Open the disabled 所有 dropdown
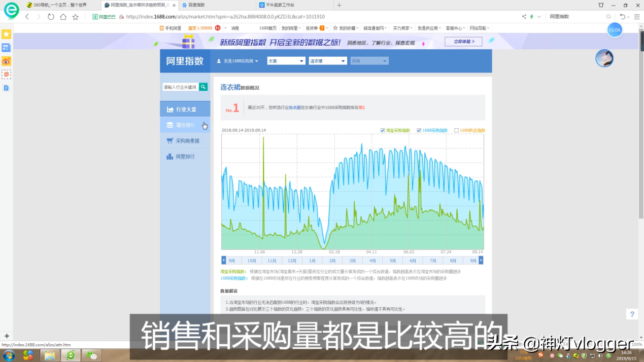 (369, 61)
